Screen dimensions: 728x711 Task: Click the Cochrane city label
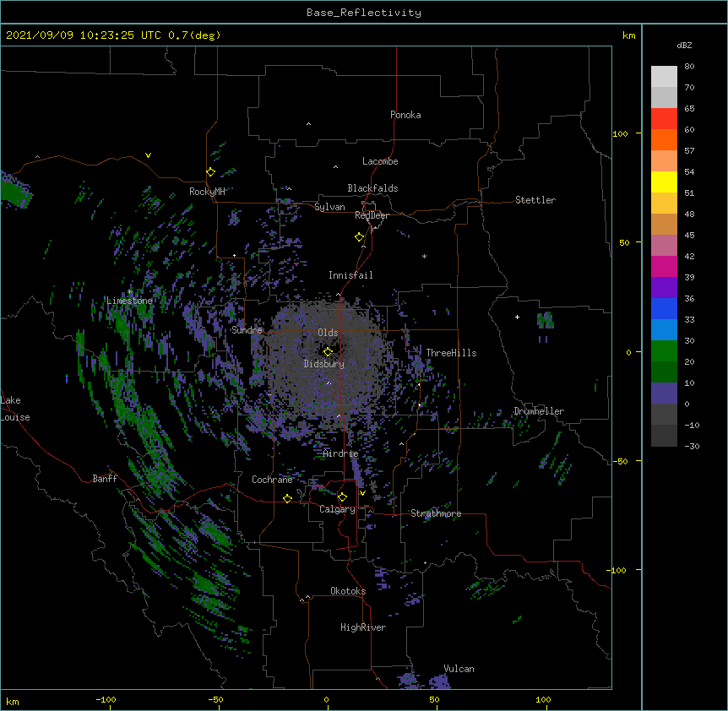coord(272,480)
